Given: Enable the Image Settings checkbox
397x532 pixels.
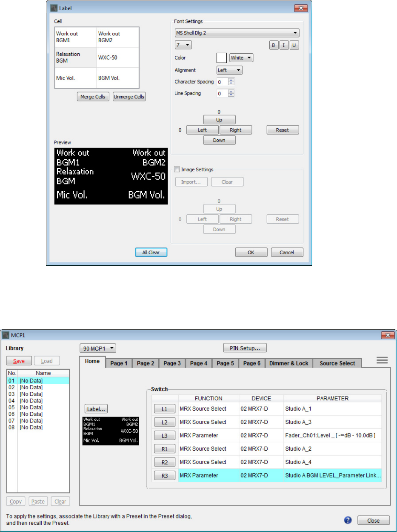Looking at the screenshot, I should click(x=177, y=170).
